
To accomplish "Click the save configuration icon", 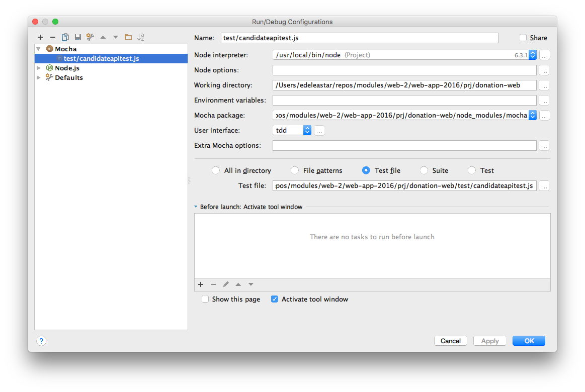I will 77,37.
